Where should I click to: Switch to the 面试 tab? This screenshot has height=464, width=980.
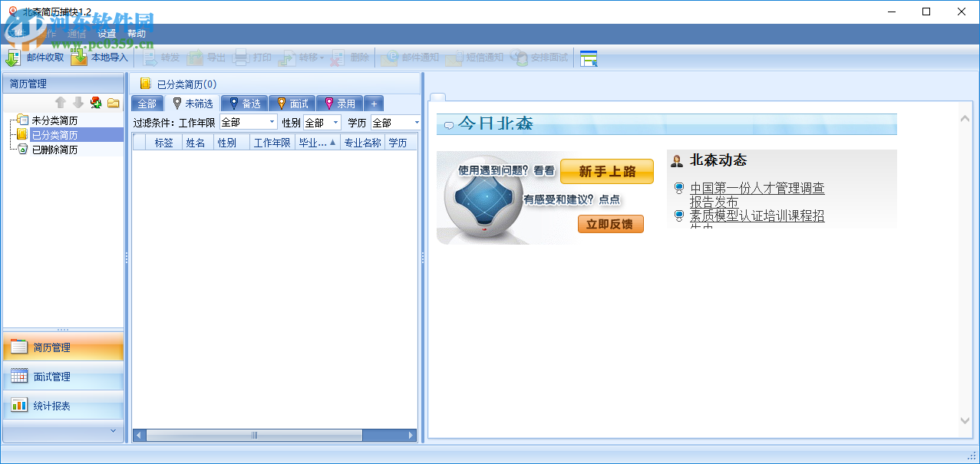[x=292, y=104]
